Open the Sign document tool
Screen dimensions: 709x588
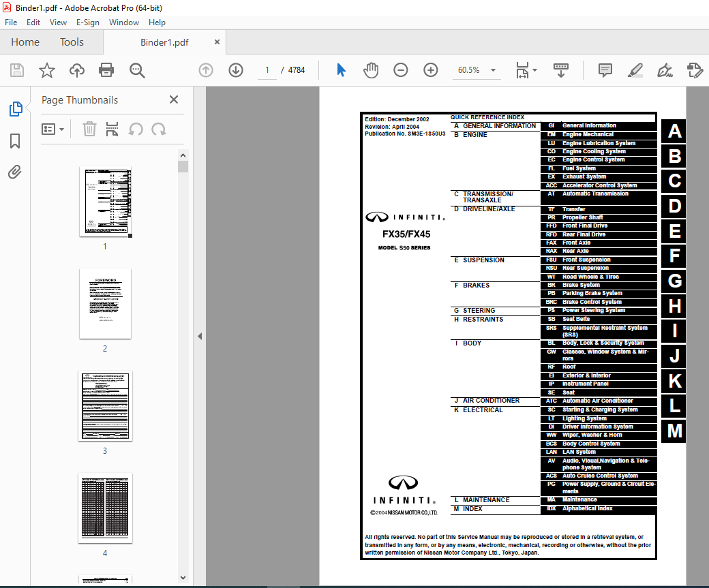point(665,70)
